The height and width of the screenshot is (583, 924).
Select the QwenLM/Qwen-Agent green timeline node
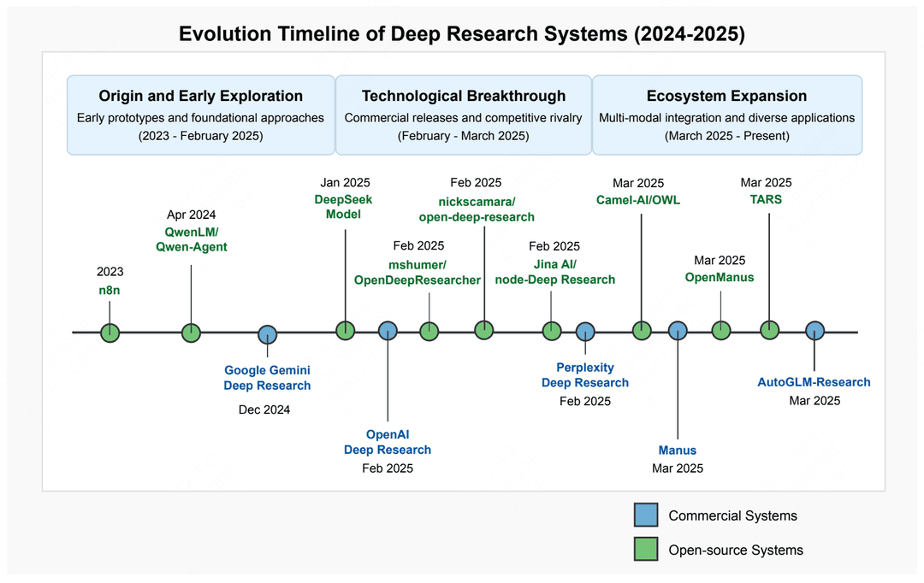[x=191, y=333]
